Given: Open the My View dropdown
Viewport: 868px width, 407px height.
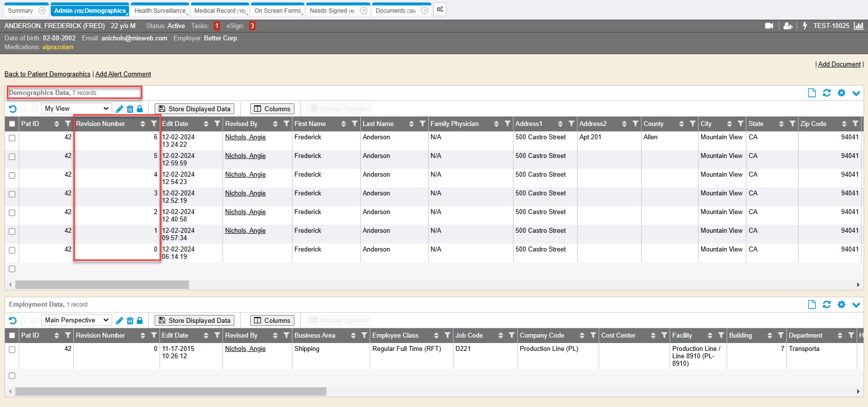Looking at the screenshot, I should (76, 109).
